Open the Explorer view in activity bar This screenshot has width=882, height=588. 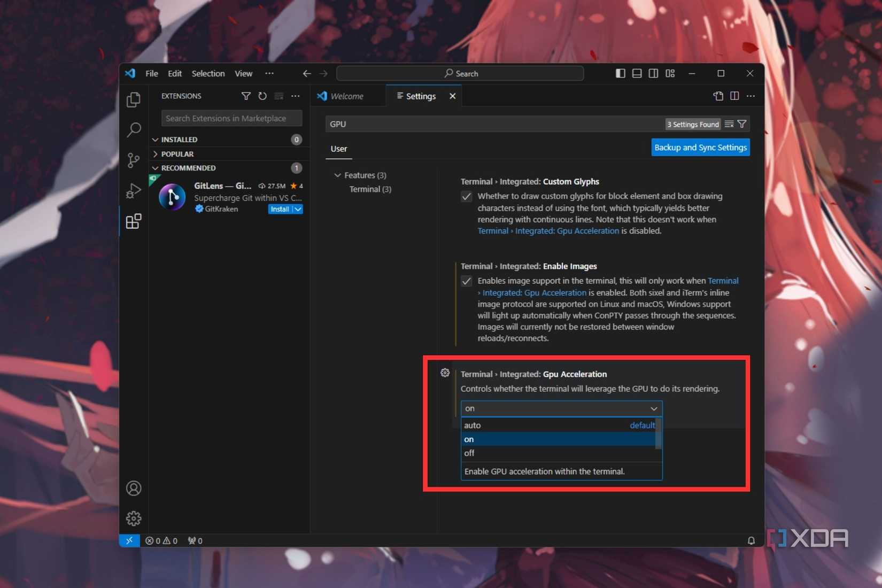134,100
